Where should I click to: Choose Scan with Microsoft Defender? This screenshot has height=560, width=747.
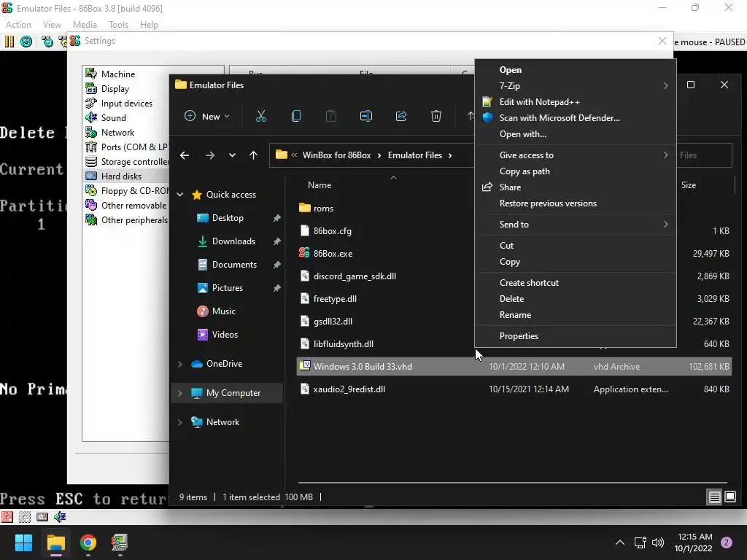[x=576, y=118]
